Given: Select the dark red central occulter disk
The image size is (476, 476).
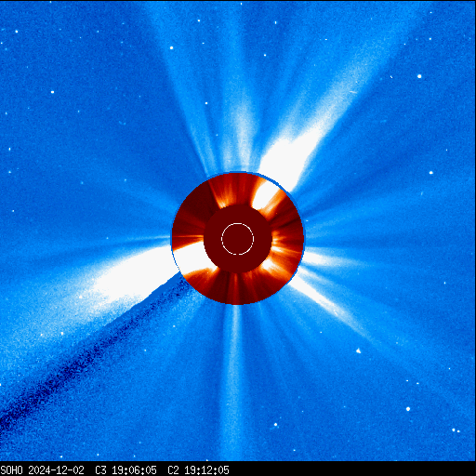Looking at the screenshot, I should coord(238,239).
